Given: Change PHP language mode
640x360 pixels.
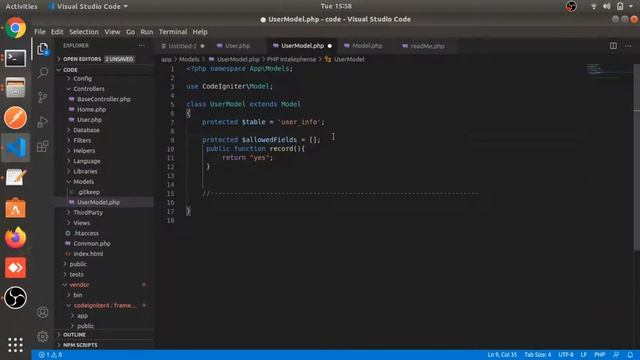Looking at the screenshot, I should 600,355.
